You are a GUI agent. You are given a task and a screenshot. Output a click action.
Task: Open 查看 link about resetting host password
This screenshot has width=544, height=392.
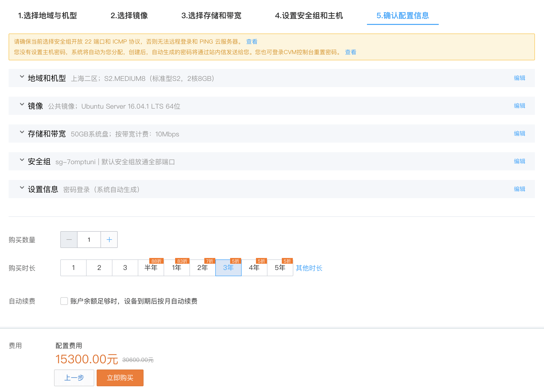tap(350, 52)
